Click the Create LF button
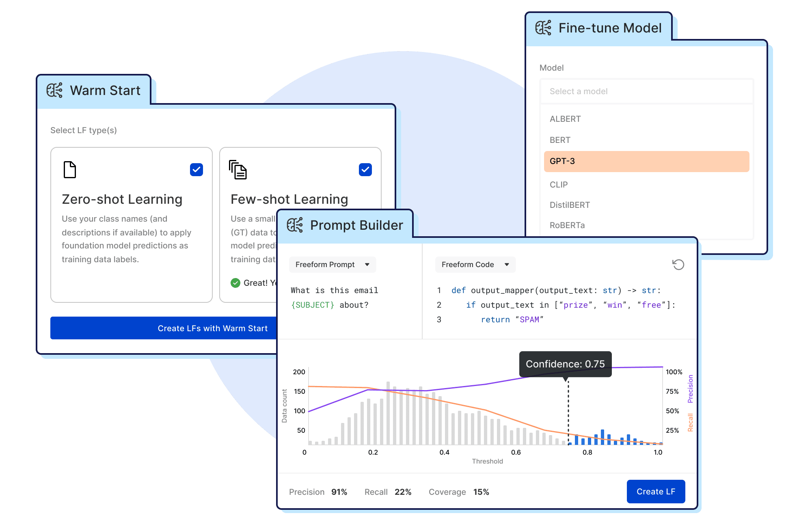The width and height of the screenshot is (812, 522). click(x=656, y=492)
